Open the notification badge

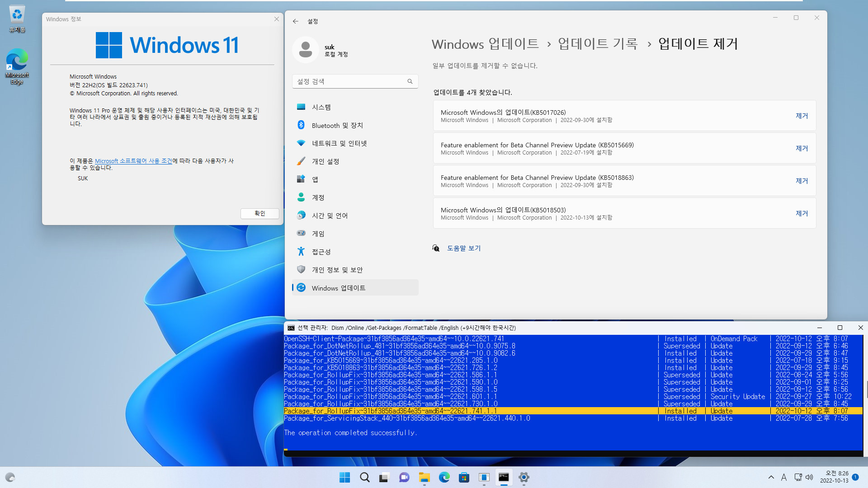pos(855,477)
